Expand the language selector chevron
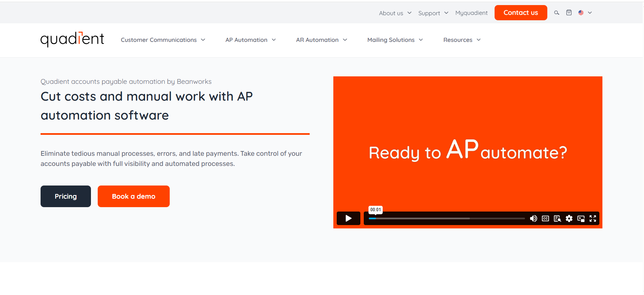Screen dimensions: 644x295 590,13
